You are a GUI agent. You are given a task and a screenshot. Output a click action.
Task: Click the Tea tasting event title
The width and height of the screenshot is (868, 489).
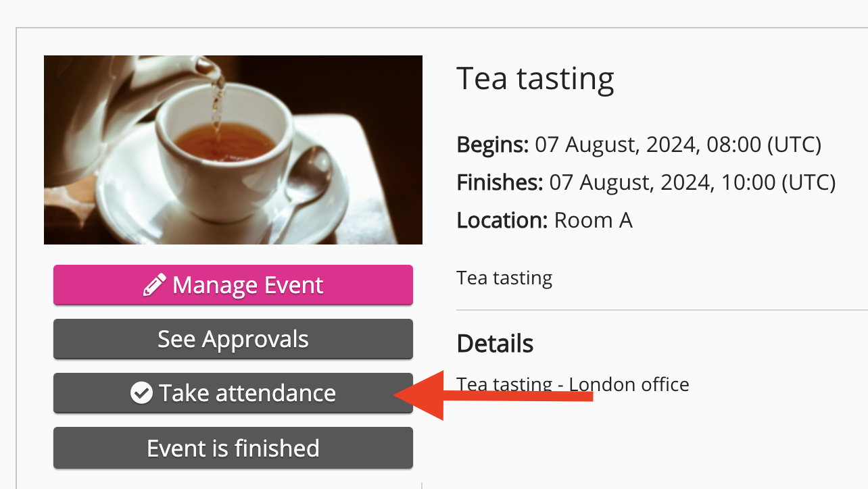coord(535,78)
